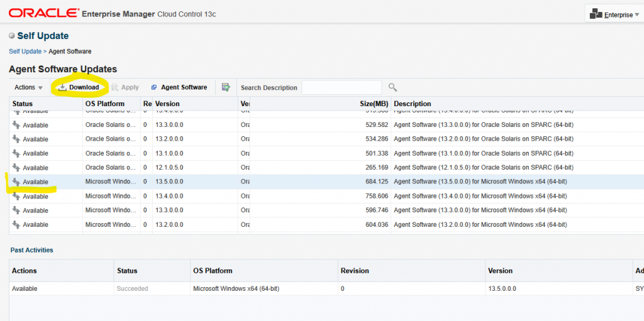Click the Download button in toolbar

(x=79, y=87)
